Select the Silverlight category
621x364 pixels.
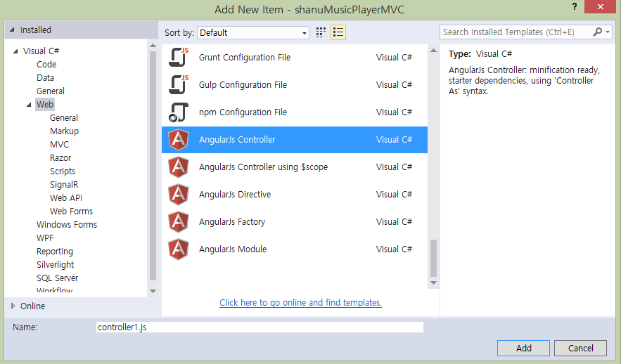click(x=55, y=265)
